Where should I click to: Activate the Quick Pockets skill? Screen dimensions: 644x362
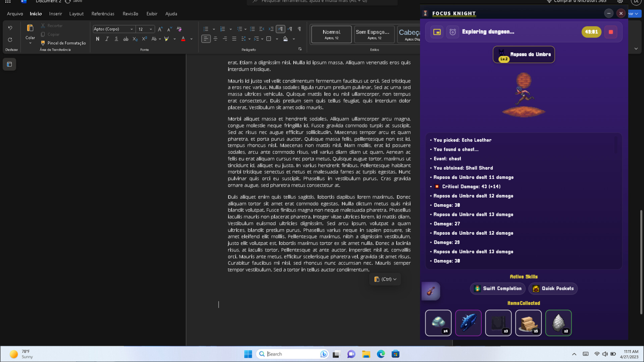pos(553,289)
